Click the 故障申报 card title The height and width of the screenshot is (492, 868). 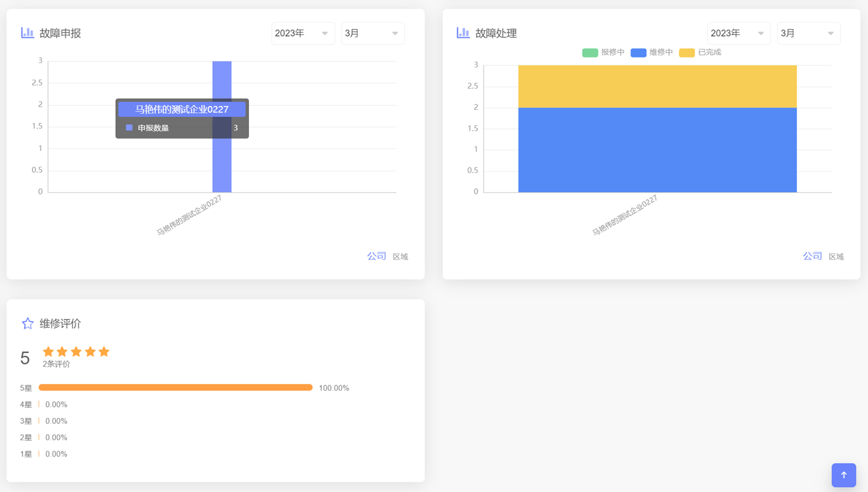click(x=60, y=33)
